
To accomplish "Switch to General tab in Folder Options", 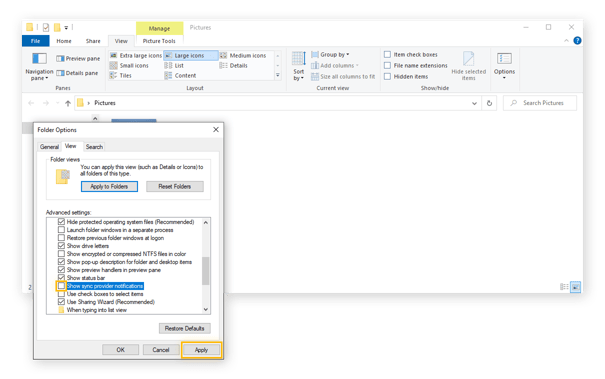I will [x=49, y=147].
